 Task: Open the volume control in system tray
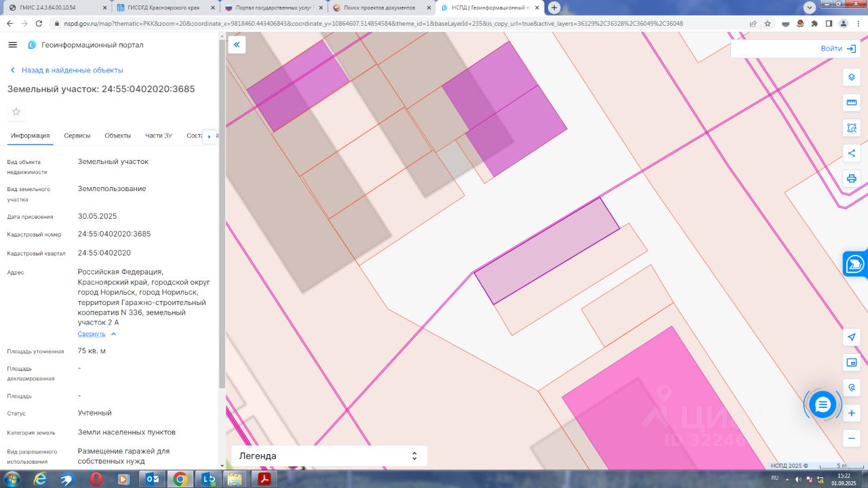pos(798,479)
